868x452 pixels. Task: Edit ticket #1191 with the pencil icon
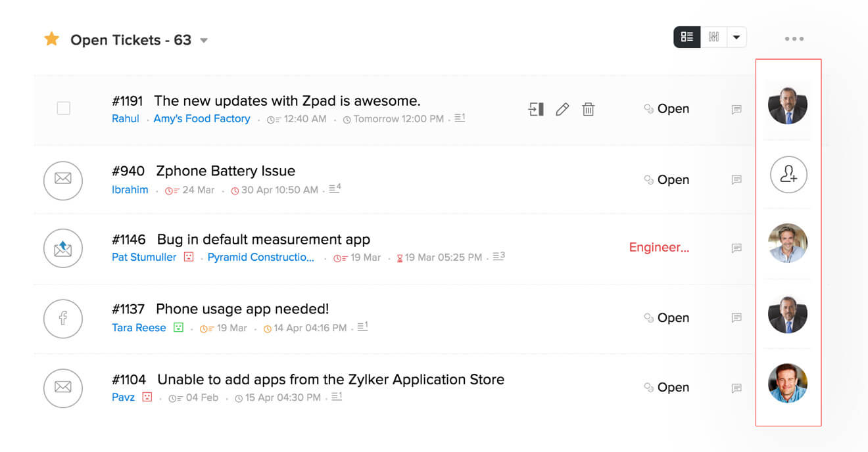click(x=562, y=109)
